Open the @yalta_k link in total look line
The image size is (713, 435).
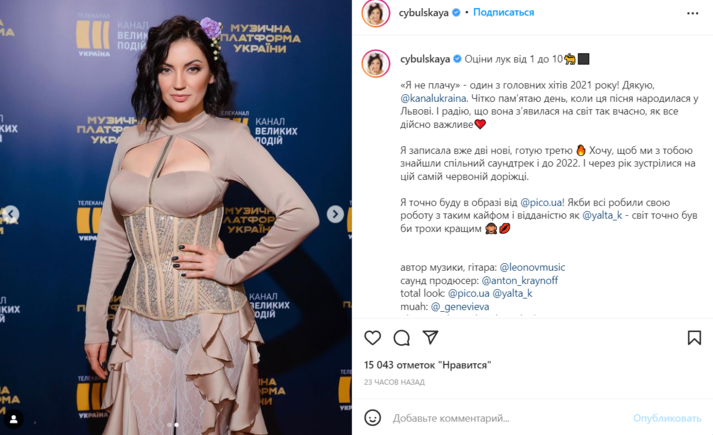tap(512, 294)
